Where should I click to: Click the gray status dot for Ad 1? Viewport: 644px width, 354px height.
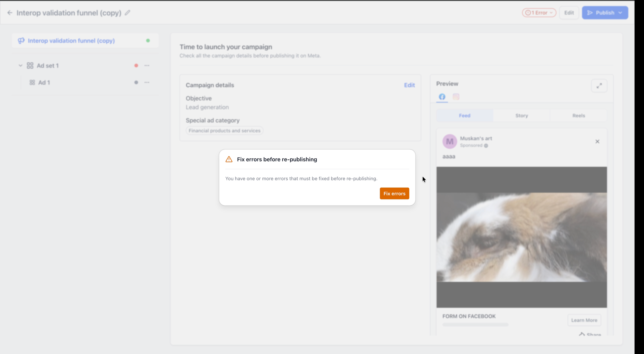click(136, 82)
